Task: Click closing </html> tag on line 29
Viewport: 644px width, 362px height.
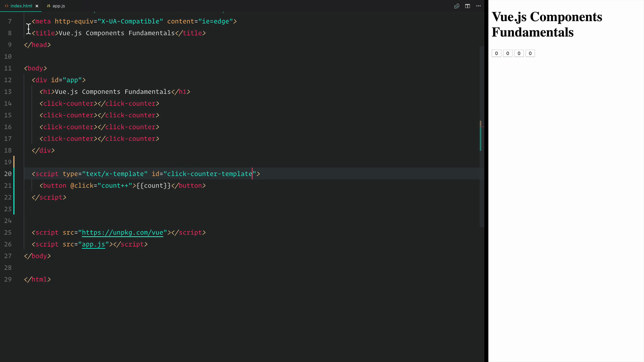Action: tap(37, 280)
